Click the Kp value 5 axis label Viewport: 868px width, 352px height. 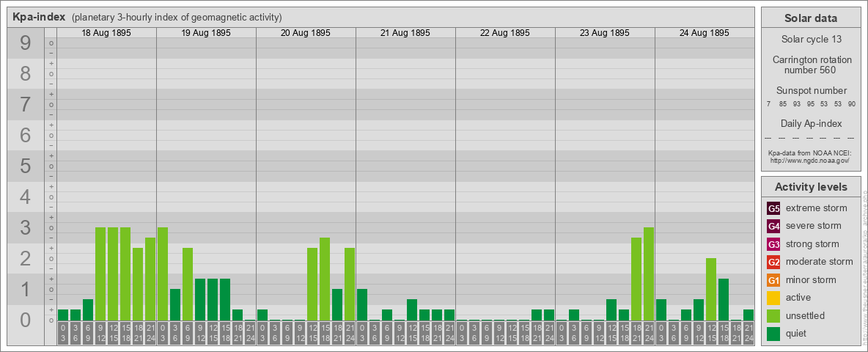pos(26,166)
